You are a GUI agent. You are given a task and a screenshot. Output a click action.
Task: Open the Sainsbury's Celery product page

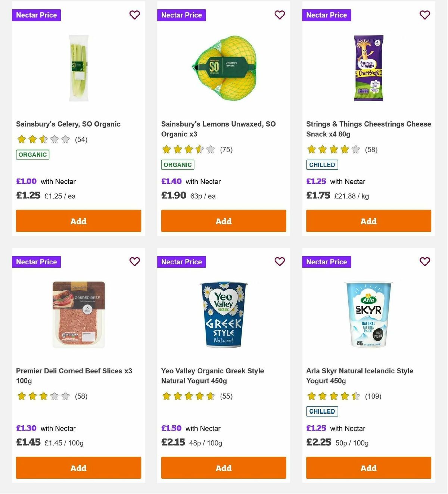(68, 124)
